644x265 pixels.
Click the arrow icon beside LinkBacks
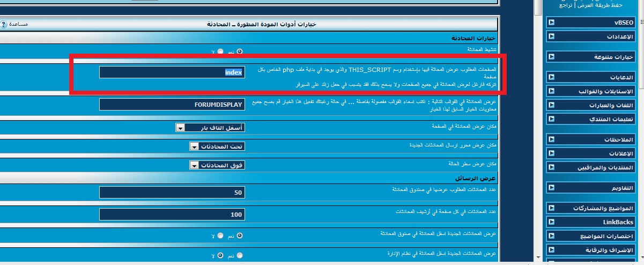(552, 222)
